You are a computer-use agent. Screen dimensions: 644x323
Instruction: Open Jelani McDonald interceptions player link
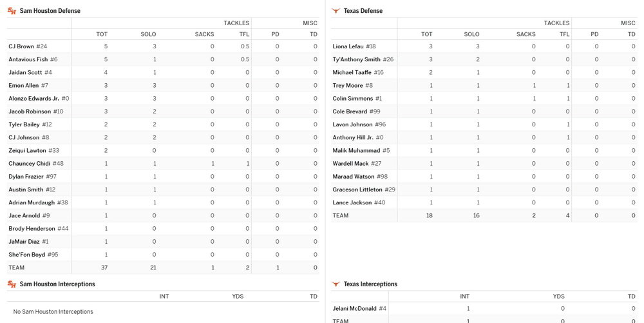[354, 309]
